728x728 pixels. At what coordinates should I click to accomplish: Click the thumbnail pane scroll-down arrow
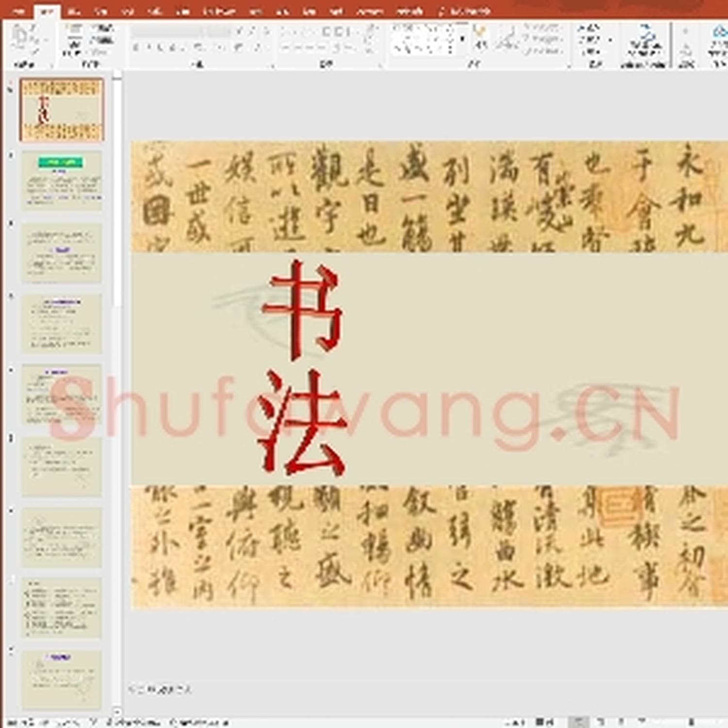point(116,711)
